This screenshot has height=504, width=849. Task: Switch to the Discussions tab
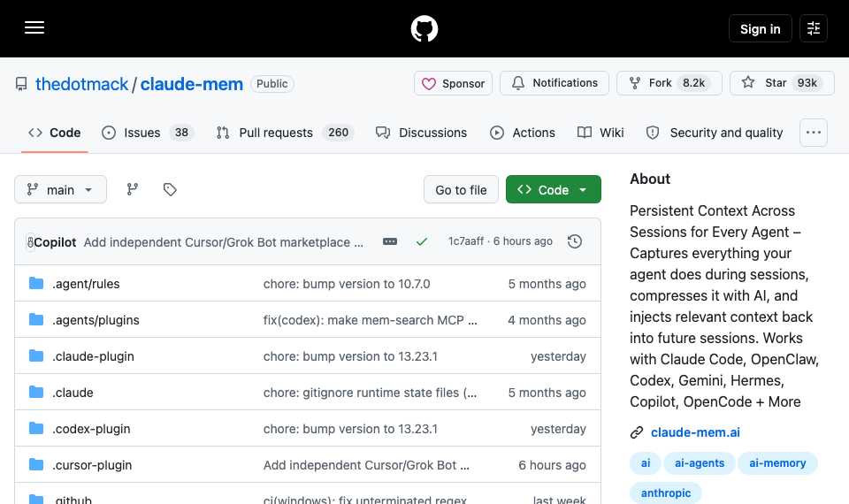[x=421, y=133]
